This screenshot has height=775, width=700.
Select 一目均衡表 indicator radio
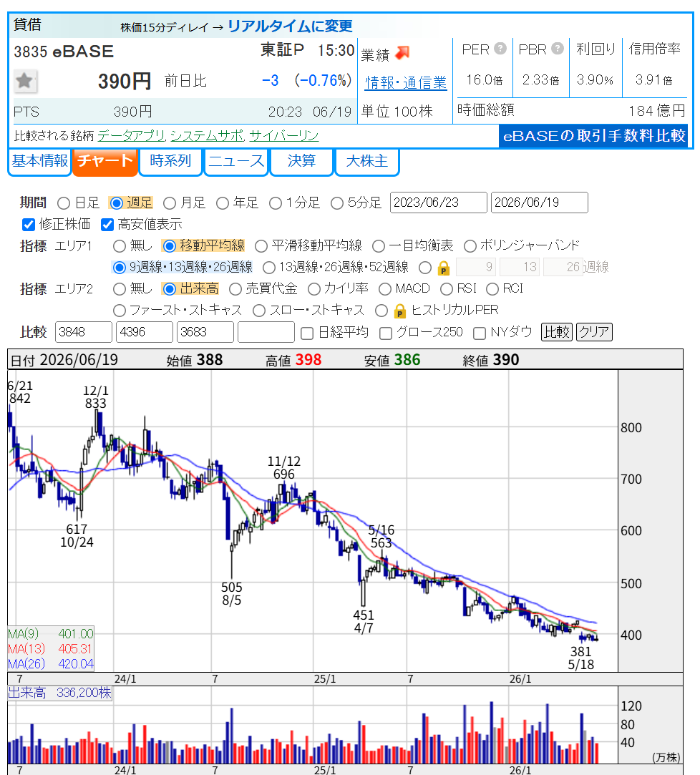tap(378, 246)
